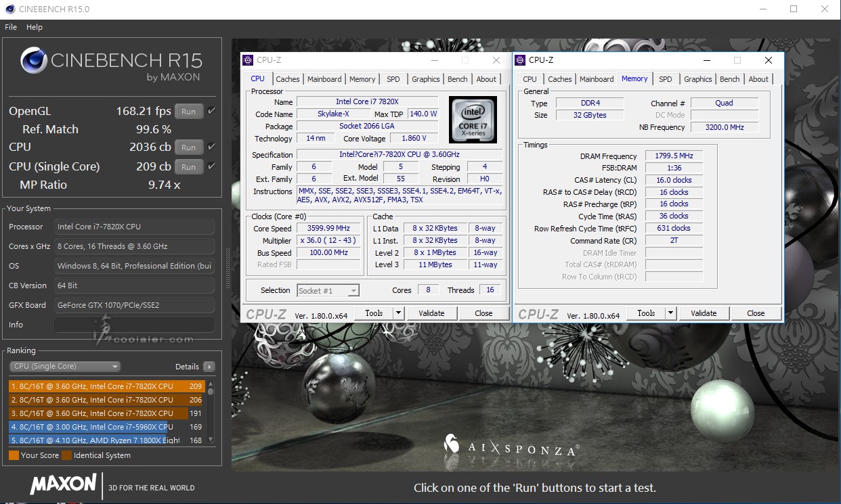Open the File menu in Cinebench

click(11, 27)
